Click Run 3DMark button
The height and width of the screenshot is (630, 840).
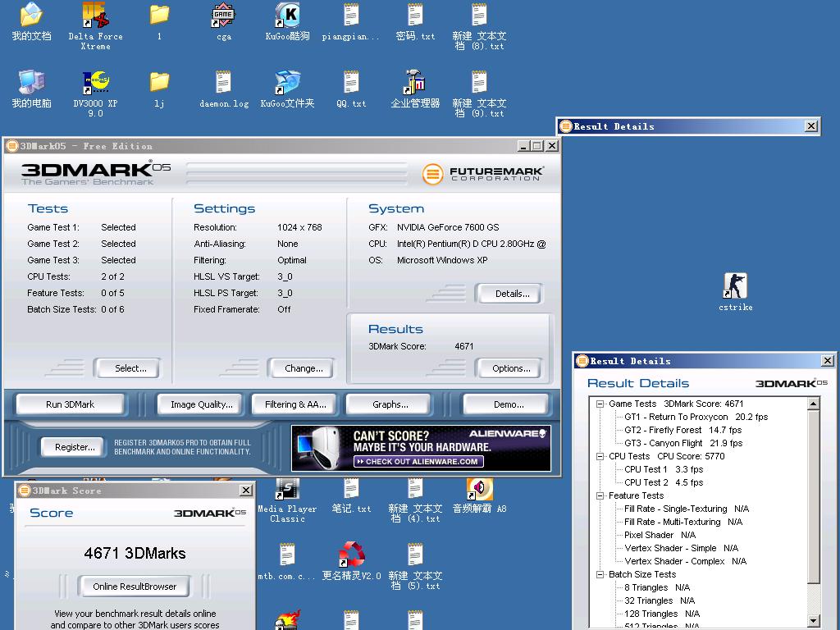[71, 404]
